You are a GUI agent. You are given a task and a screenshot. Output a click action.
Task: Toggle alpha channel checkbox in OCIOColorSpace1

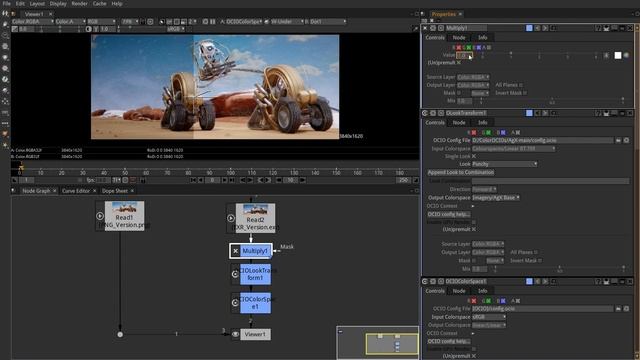point(518,301)
